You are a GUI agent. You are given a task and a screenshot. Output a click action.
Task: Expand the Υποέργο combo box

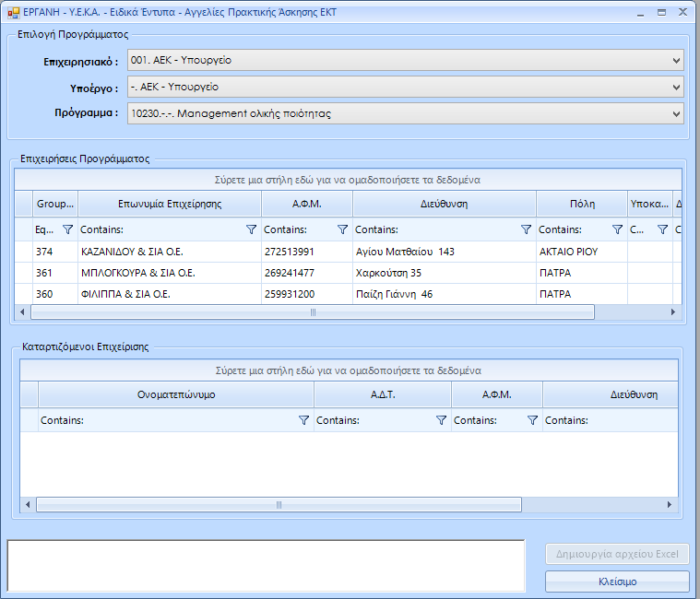(x=676, y=88)
